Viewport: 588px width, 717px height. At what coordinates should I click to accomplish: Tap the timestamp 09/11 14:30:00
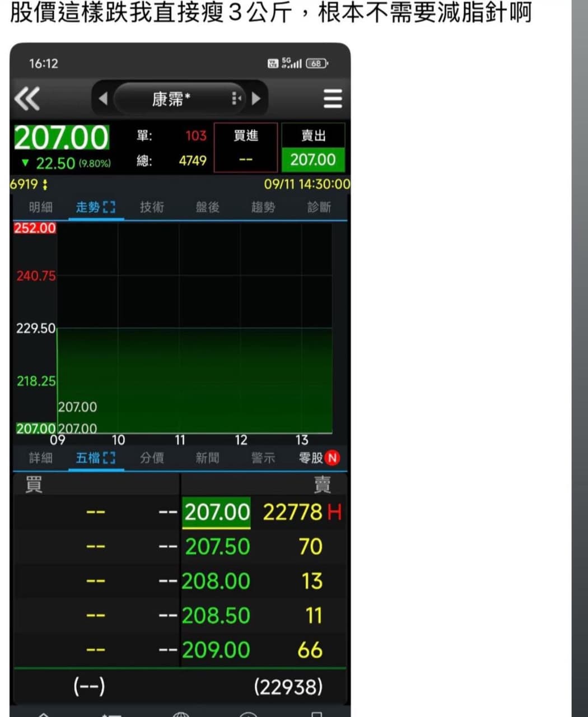click(307, 184)
